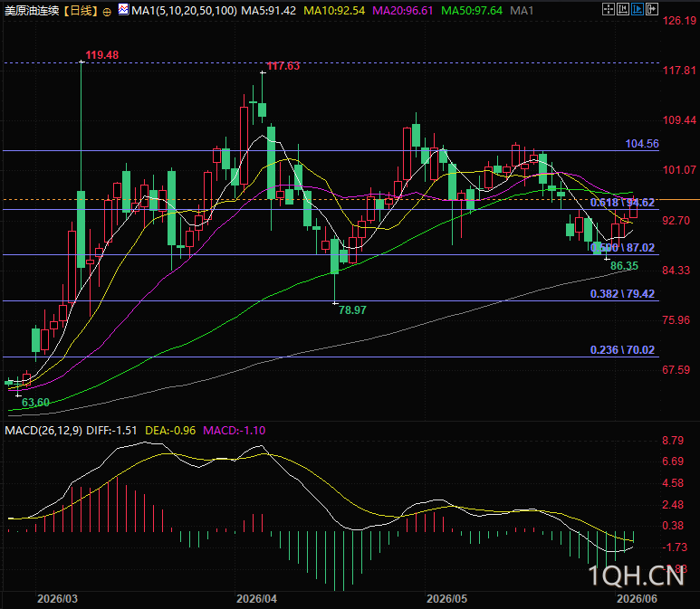
Task: Click the circled plus icon beside 日线
Action: (x=107, y=12)
